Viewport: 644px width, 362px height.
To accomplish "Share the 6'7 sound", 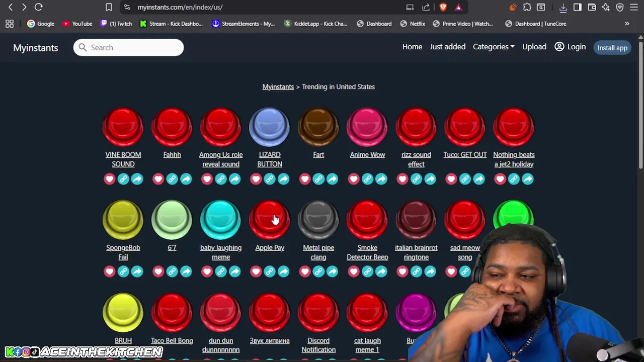I will click(x=186, y=271).
